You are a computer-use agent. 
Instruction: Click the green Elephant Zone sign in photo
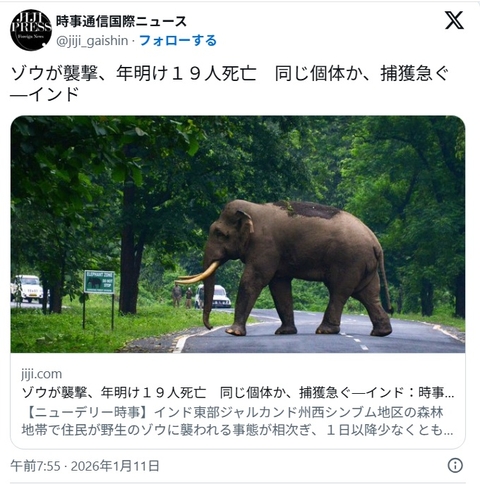(x=99, y=282)
